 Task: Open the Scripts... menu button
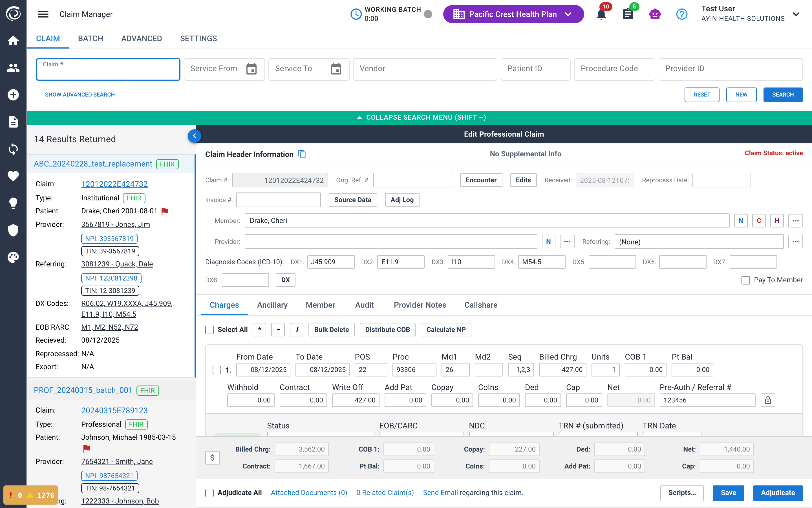tap(682, 493)
